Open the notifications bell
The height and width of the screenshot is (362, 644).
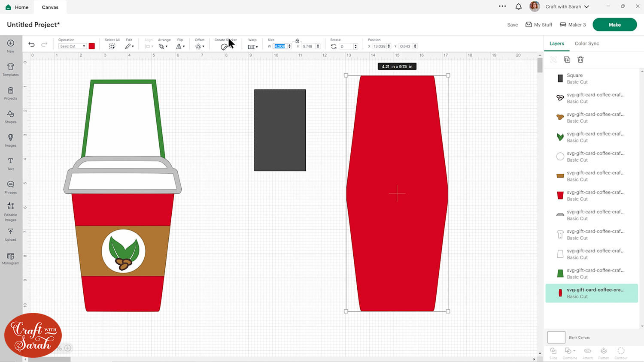click(x=519, y=6)
